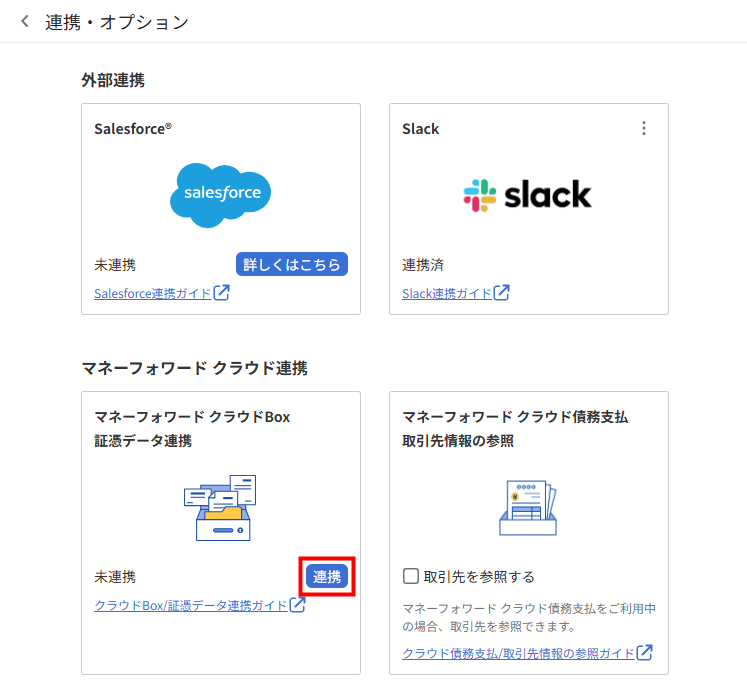Click the クラウドBox file drawer illustration
747x694 pixels.
[x=220, y=508]
